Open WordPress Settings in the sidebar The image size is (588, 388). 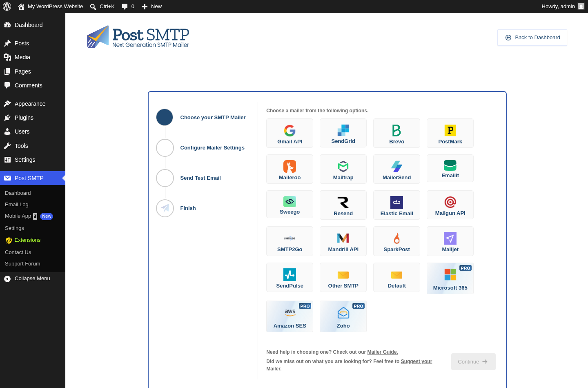tap(33, 160)
